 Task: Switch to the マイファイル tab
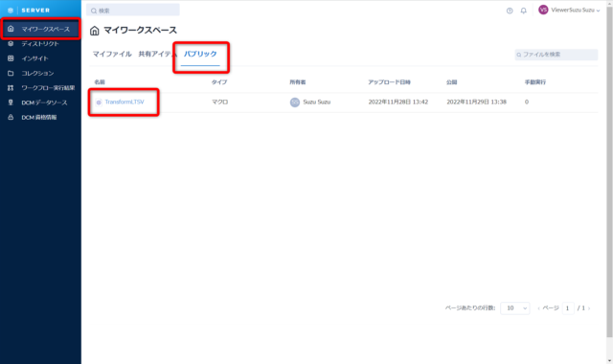[112, 54]
